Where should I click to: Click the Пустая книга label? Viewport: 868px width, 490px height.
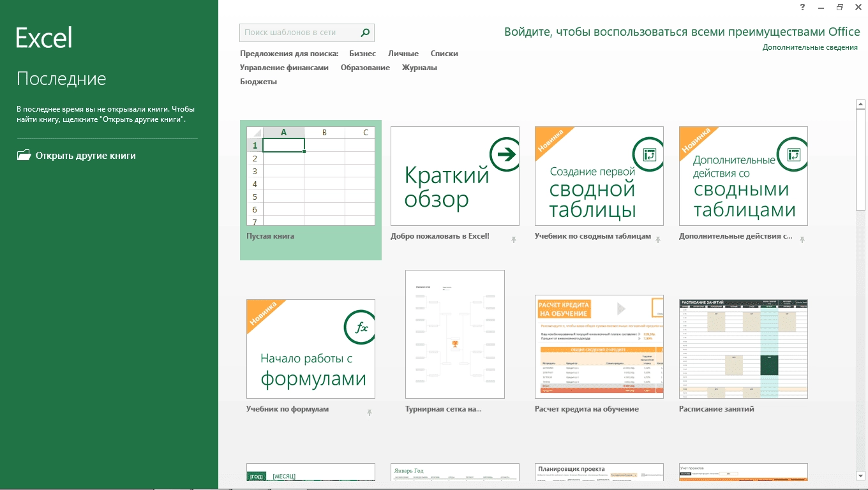click(x=270, y=236)
